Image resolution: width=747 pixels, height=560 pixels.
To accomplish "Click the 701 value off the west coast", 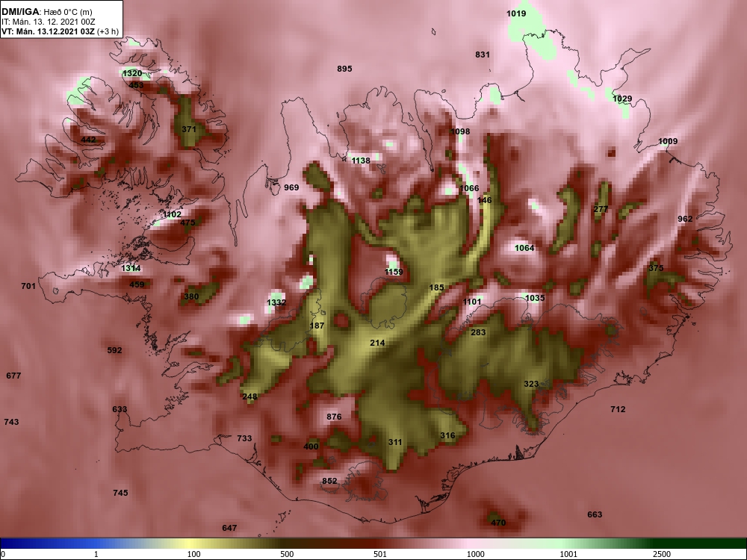I will click(x=28, y=286).
